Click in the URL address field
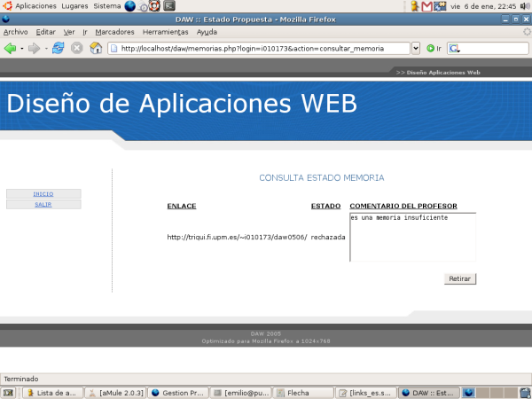The image size is (532, 399). click(x=259, y=48)
